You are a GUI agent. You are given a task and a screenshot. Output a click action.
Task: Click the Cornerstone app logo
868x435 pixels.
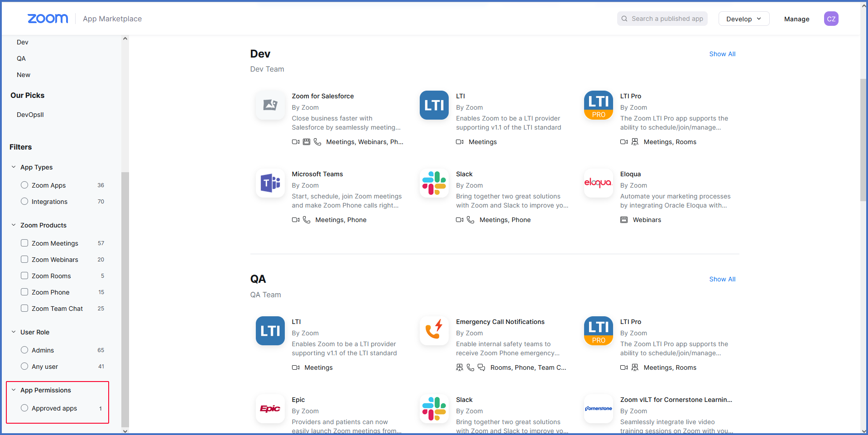[x=599, y=409]
